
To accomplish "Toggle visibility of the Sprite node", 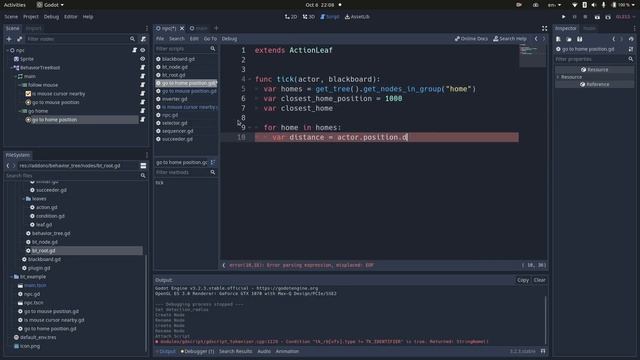I will [143, 59].
